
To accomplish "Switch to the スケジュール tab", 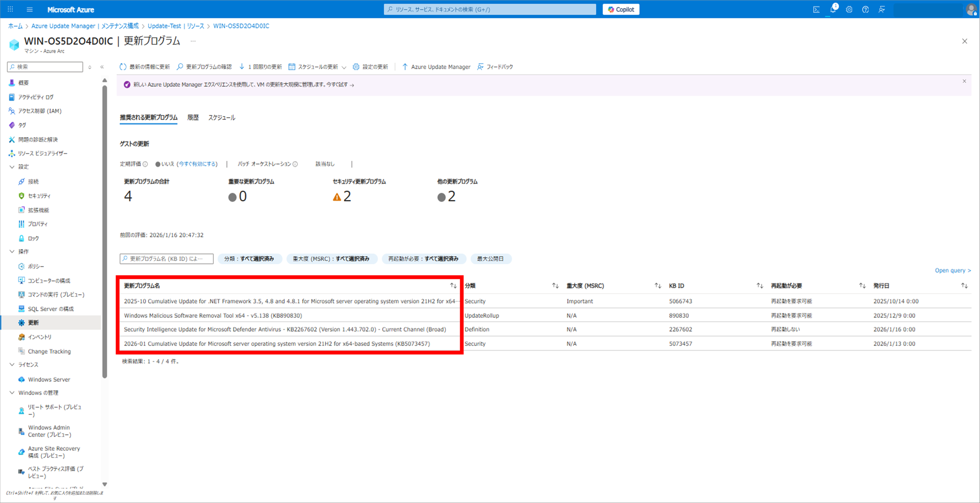I will tap(221, 117).
